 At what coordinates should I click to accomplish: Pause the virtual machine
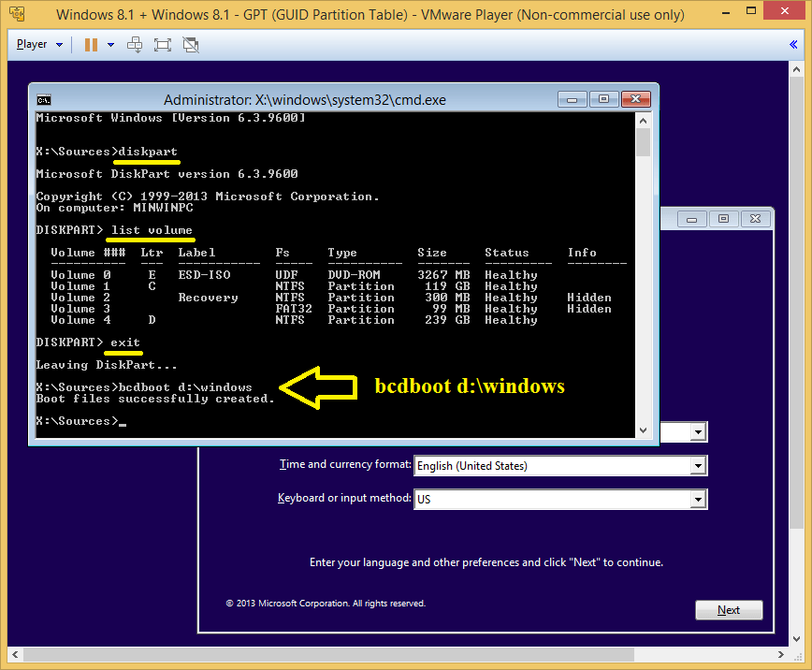click(91, 44)
